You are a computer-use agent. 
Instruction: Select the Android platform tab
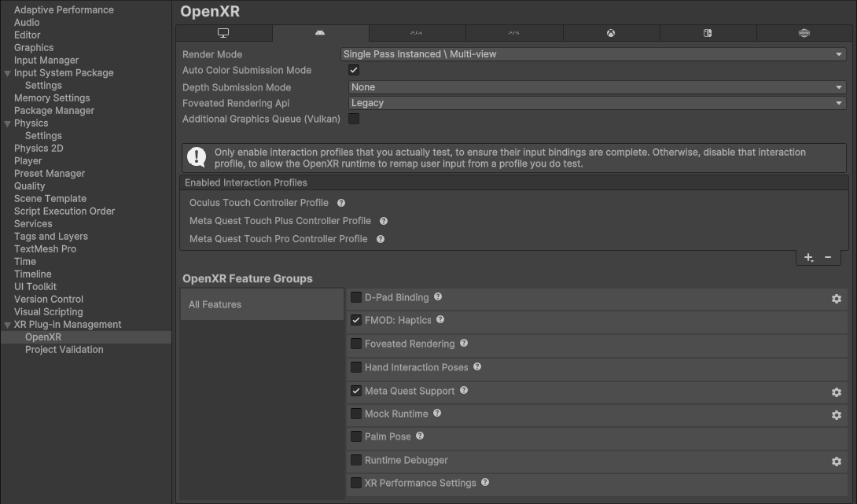pos(320,33)
